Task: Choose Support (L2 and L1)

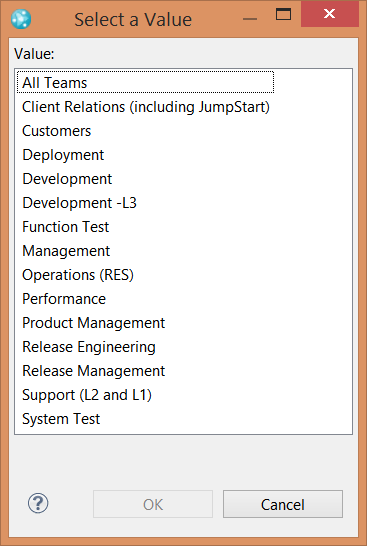Action: tap(87, 395)
